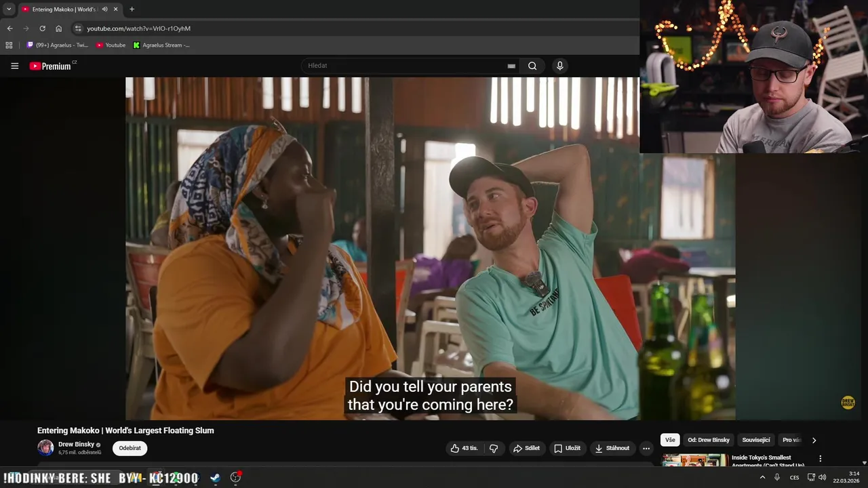View site information icon in address bar

[78, 28]
